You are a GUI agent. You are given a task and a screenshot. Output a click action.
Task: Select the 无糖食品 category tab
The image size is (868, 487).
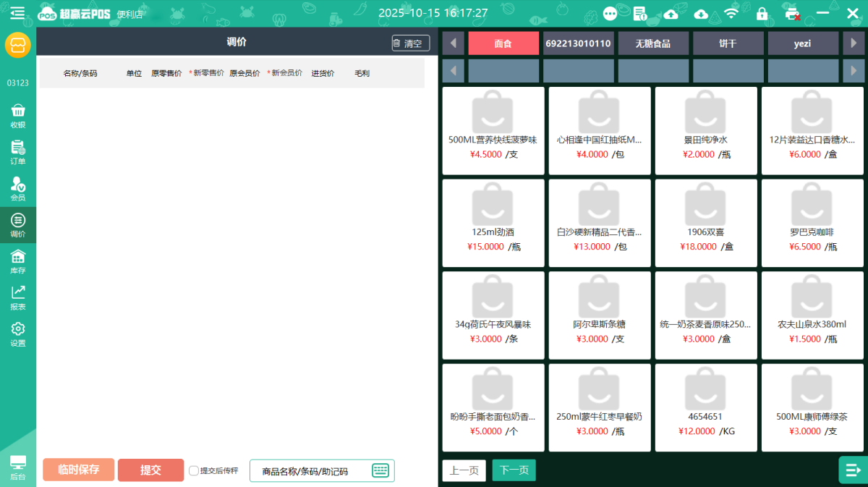(x=652, y=43)
